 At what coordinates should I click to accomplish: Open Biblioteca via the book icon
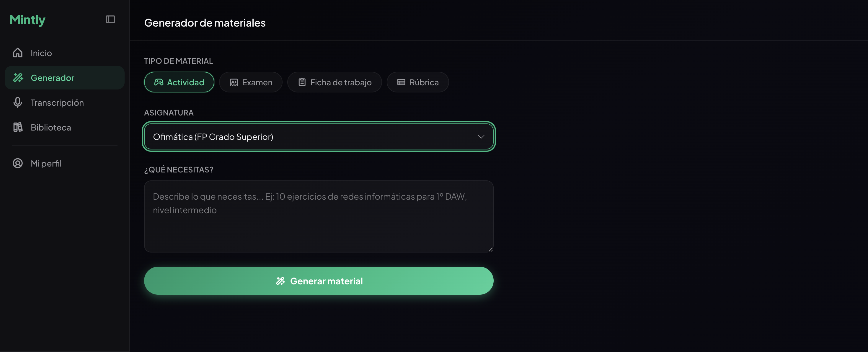[x=17, y=127]
